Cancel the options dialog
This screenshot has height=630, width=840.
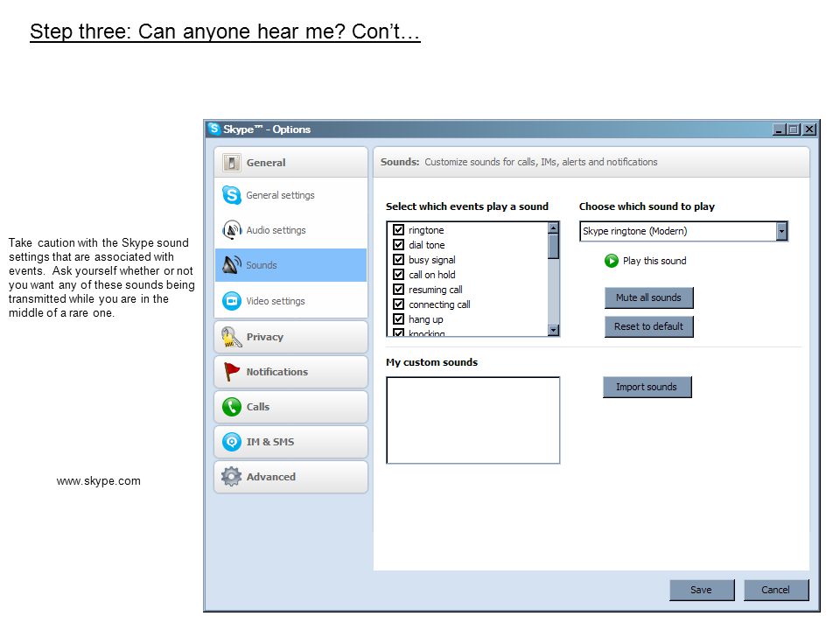pyautogui.click(x=776, y=590)
